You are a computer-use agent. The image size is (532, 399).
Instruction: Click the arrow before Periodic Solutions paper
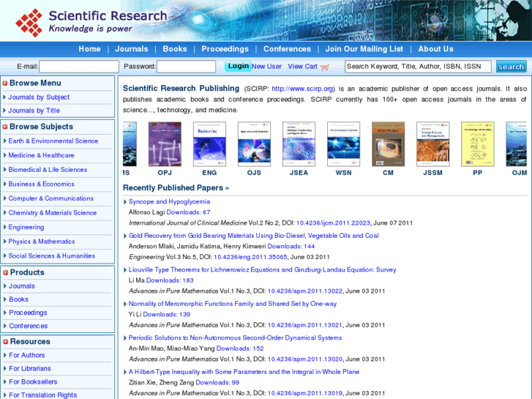[x=125, y=338]
